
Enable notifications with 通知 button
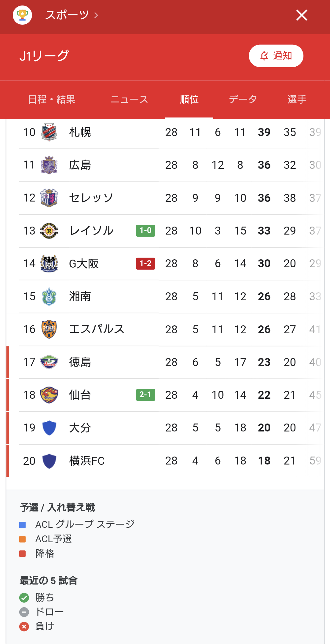point(276,56)
